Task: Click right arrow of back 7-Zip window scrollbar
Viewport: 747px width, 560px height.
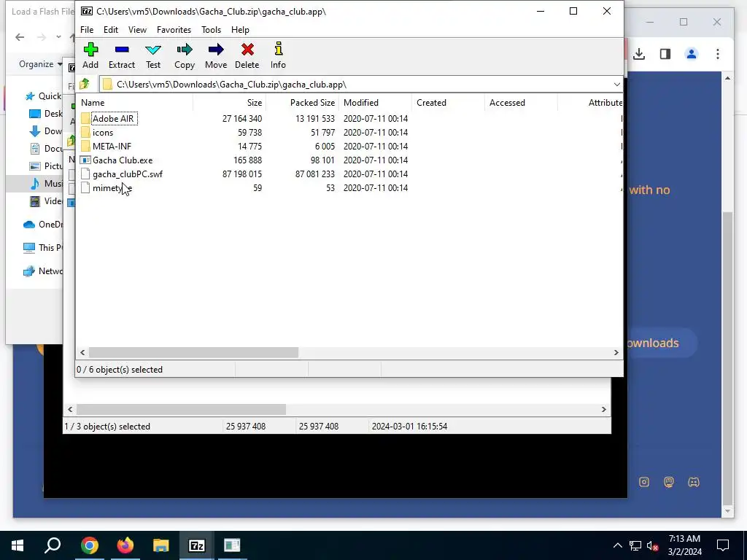Action: click(x=603, y=410)
